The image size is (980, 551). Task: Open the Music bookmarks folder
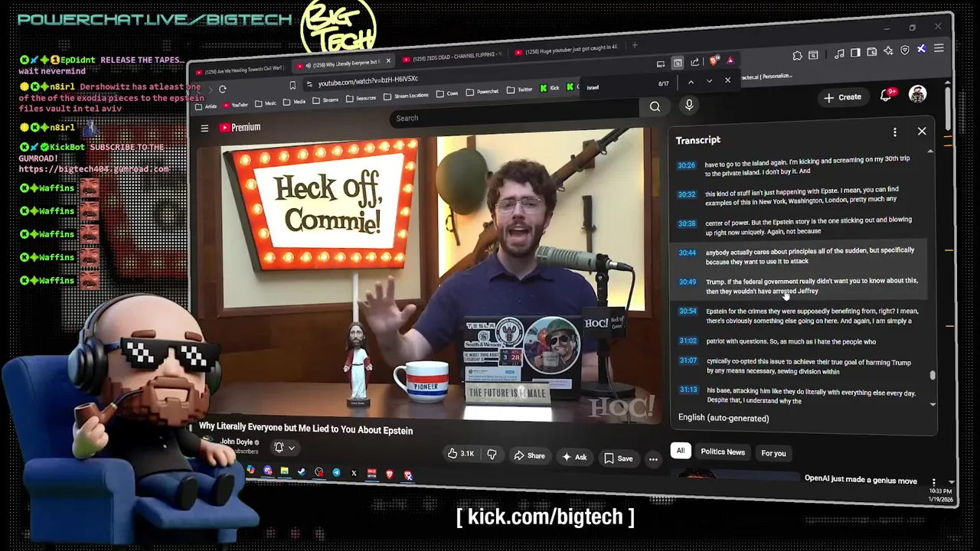(x=265, y=103)
